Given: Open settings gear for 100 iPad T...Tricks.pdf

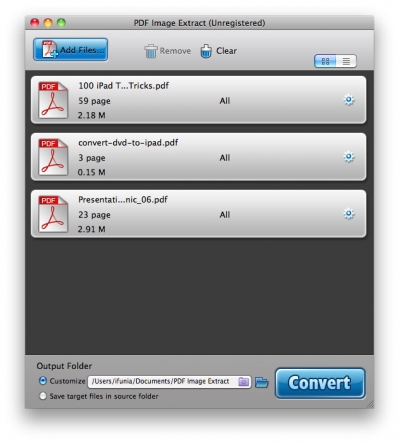Looking at the screenshot, I should [x=349, y=100].
